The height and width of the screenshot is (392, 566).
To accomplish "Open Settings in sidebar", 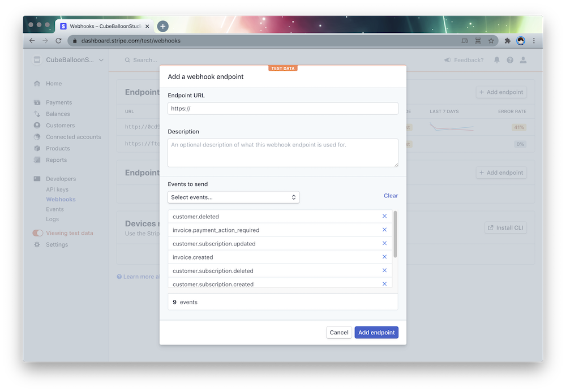I will [x=57, y=244].
